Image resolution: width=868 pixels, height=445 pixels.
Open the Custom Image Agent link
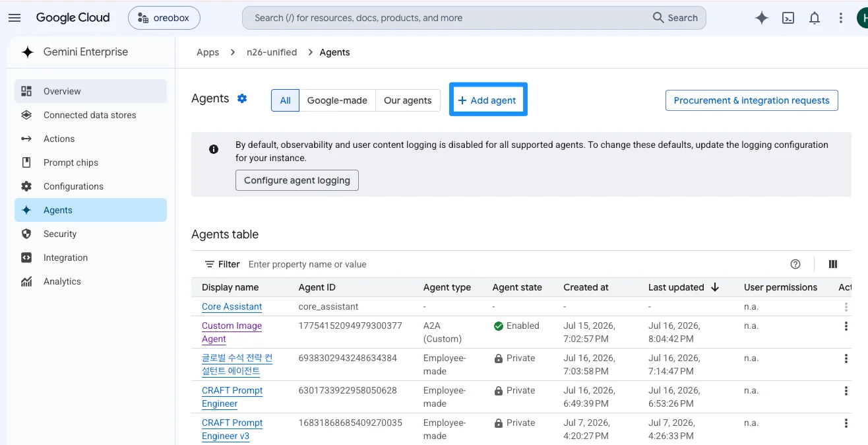coord(232,332)
